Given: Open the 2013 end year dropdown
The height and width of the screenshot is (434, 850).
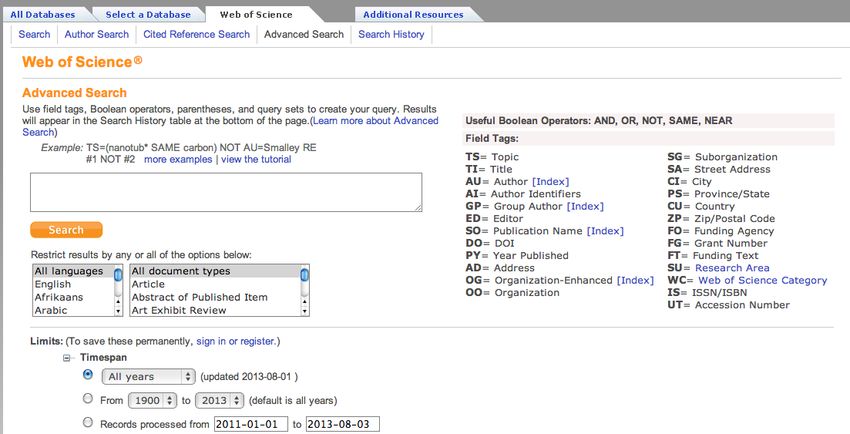Looking at the screenshot, I should 220,400.
